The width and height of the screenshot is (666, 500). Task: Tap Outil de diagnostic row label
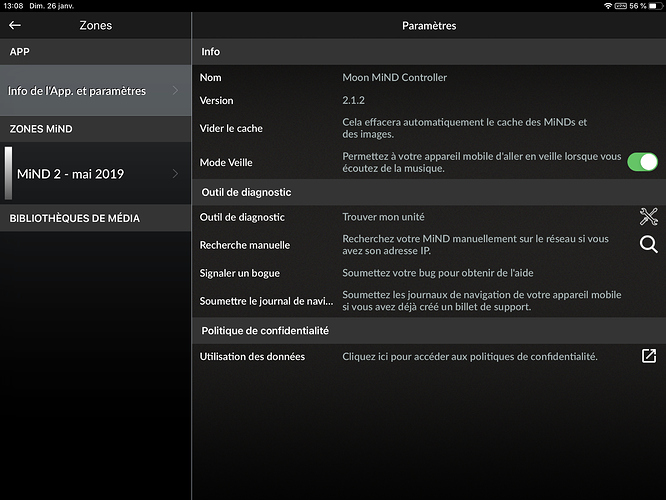click(x=242, y=217)
